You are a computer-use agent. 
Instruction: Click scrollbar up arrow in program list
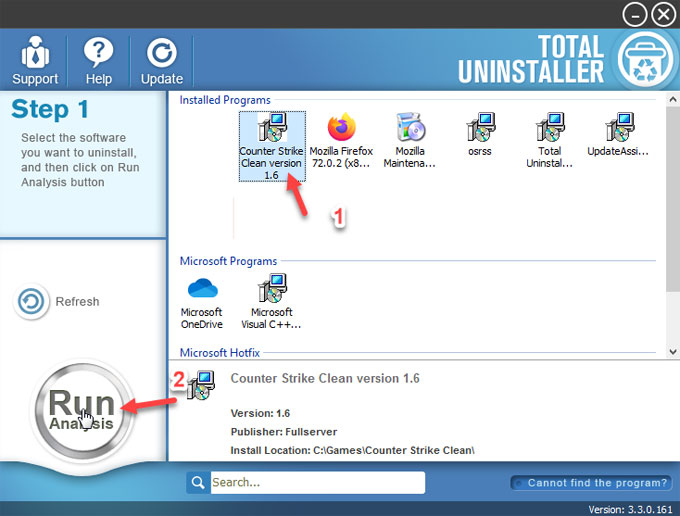click(x=673, y=99)
